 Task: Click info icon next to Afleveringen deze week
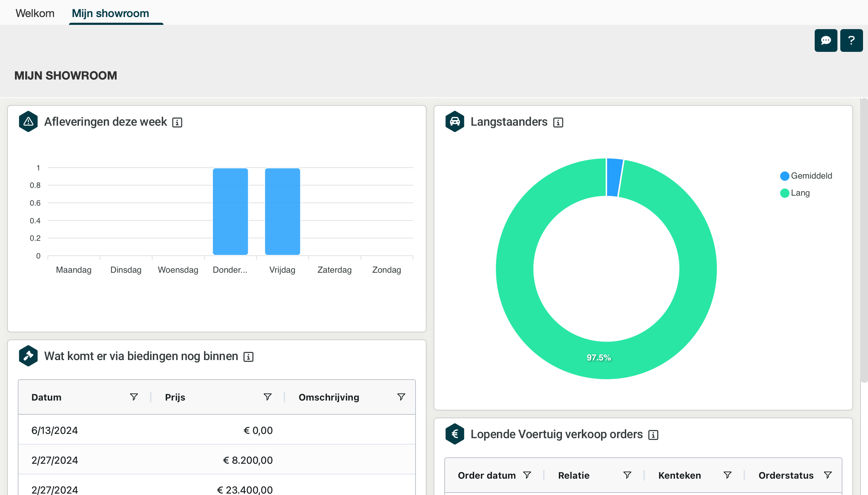click(177, 123)
